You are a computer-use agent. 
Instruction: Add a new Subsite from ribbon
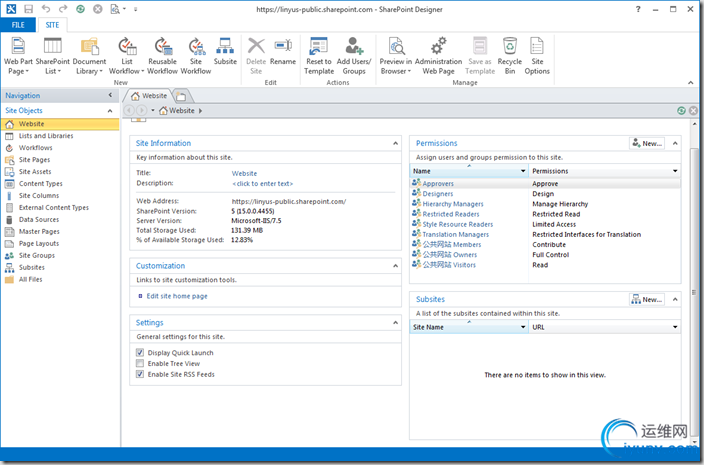pyautogui.click(x=225, y=51)
